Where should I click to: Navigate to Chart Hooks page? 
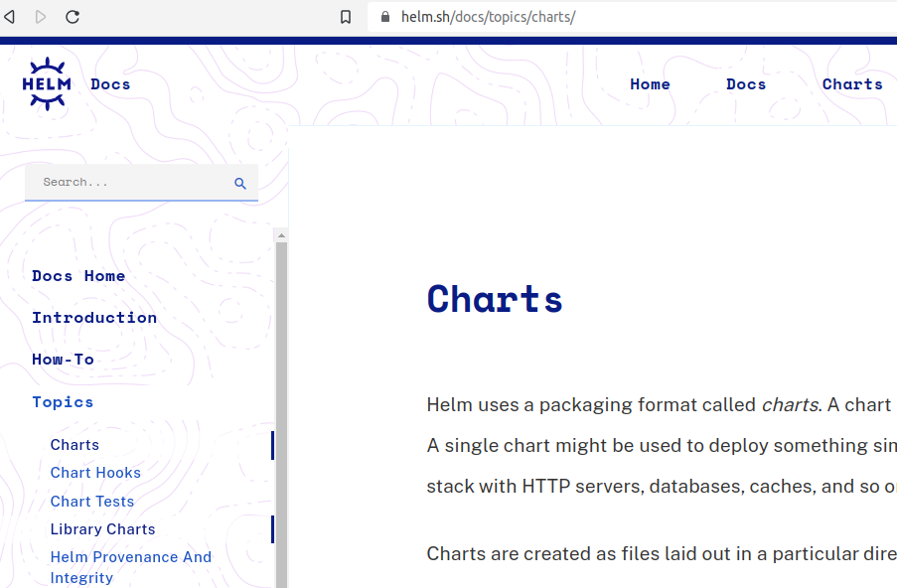click(x=95, y=473)
